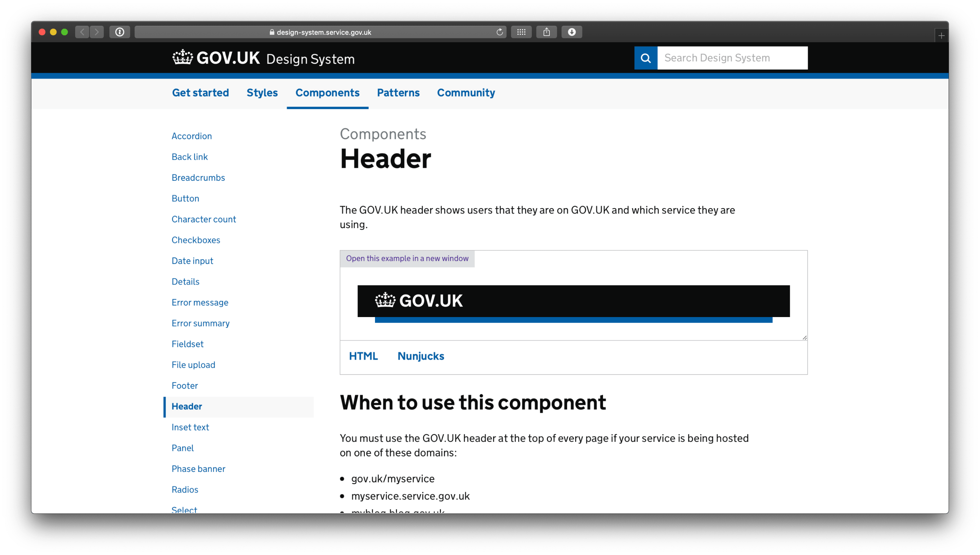This screenshot has height=555, width=980.
Task: Go to Error message component page
Action: (200, 303)
